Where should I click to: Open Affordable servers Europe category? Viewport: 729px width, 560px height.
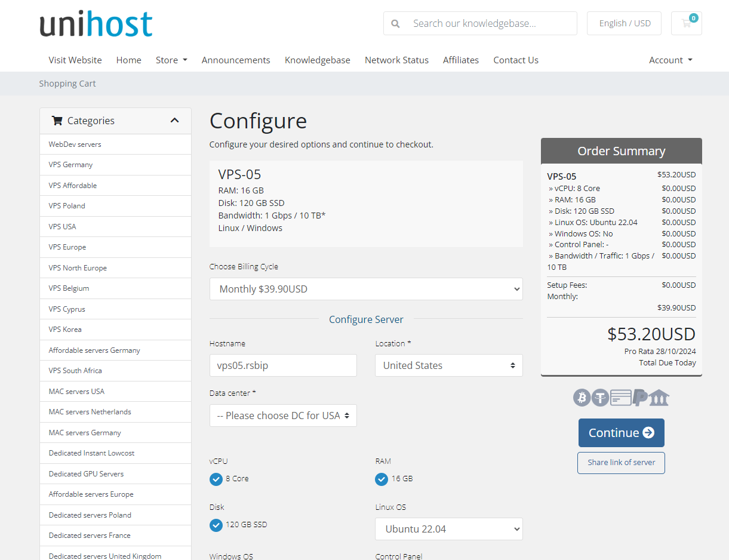(x=115, y=494)
